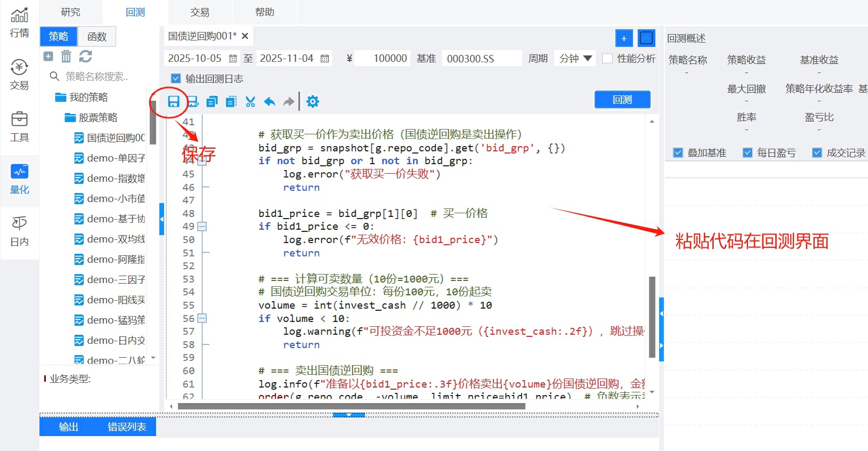Switch to the 交易 top menu tab
The height and width of the screenshot is (451, 868).
coord(200,12)
